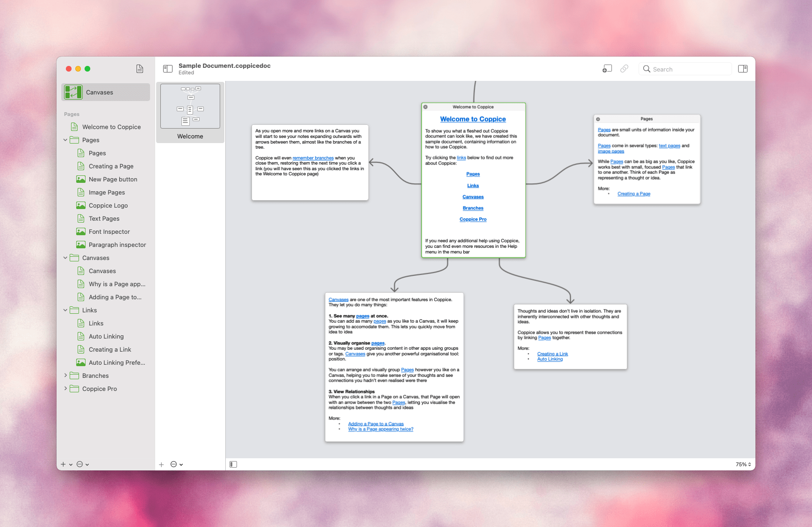Toggle the sidebar with the toolbar sidebar icon
The height and width of the screenshot is (527, 812).
coord(168,69)
